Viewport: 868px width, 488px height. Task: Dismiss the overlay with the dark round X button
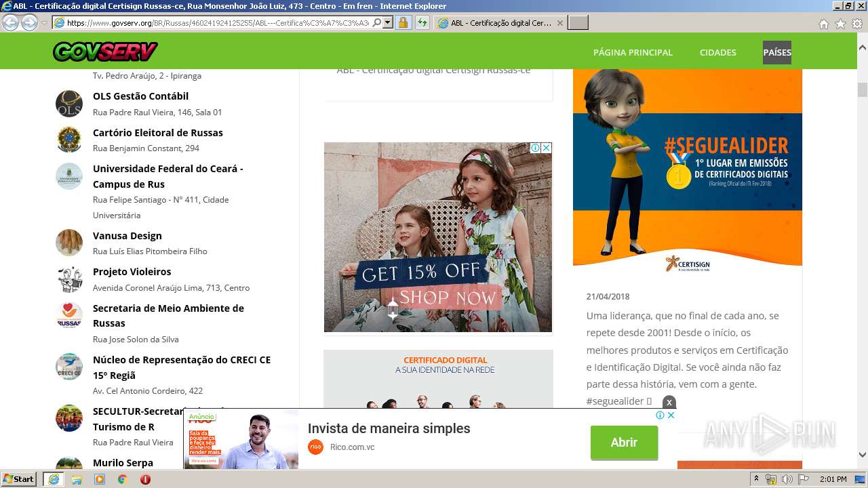point(669,402)
